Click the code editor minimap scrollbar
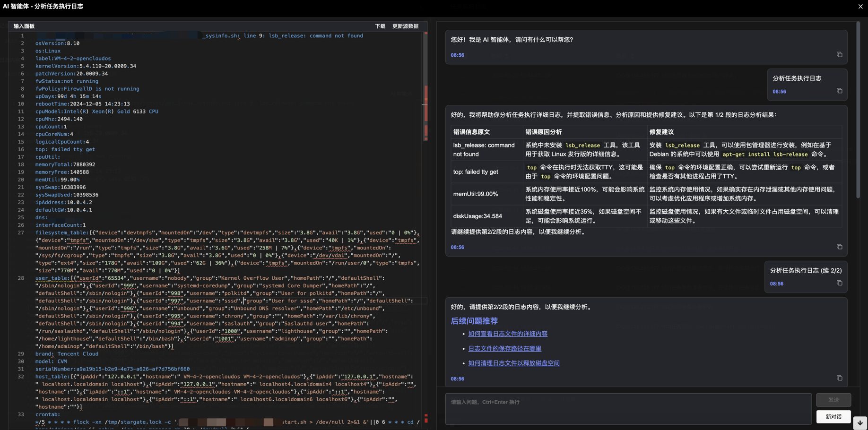Screen dimensions: 868x430 pyautogui.click(x=425, y=86)
